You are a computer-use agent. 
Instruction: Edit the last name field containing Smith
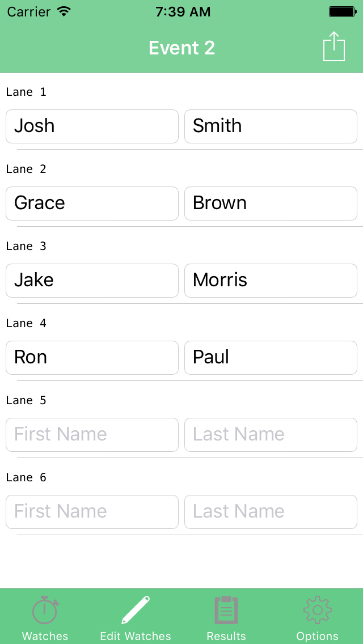(x=271, y=126)
